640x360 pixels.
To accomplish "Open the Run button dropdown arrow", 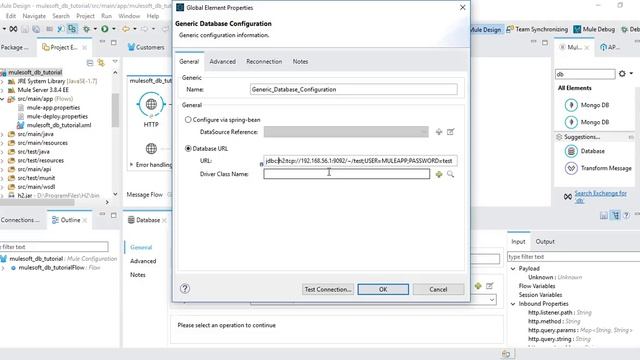I will 114,29.
